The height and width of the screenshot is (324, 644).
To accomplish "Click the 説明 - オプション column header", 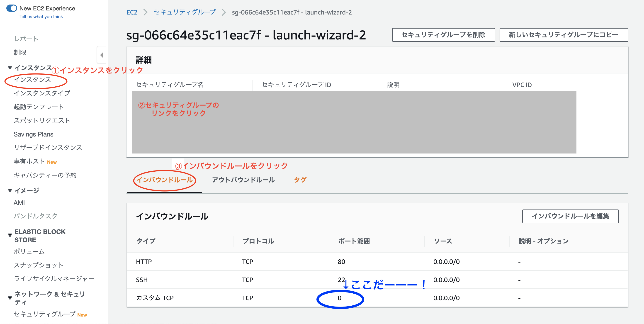I will pos(544,241).
